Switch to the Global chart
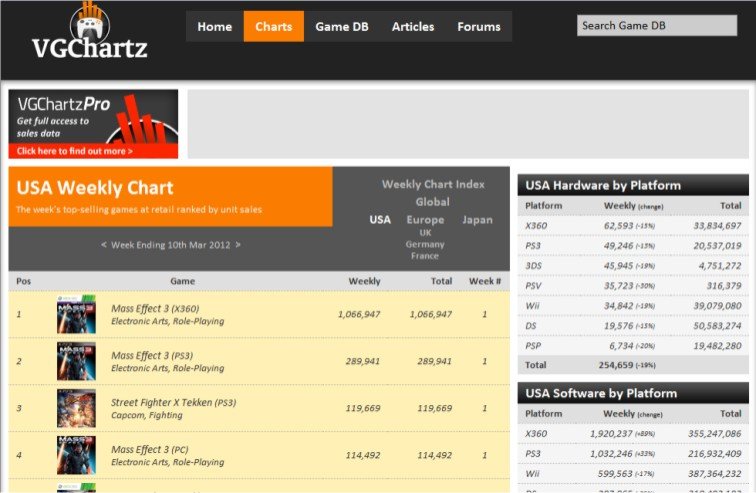Viewport: 756px width, 493px height. (x=432, y=202)
